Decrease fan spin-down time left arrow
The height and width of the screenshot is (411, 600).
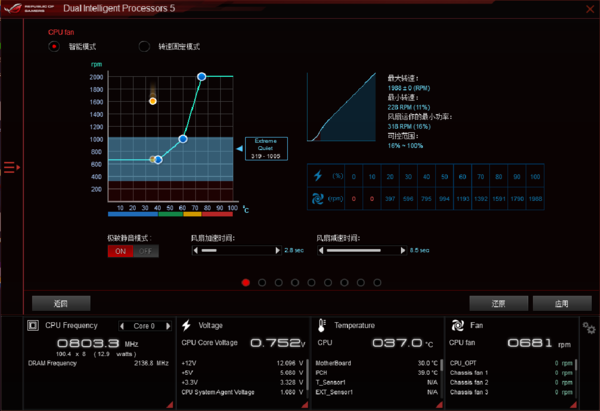321,250
